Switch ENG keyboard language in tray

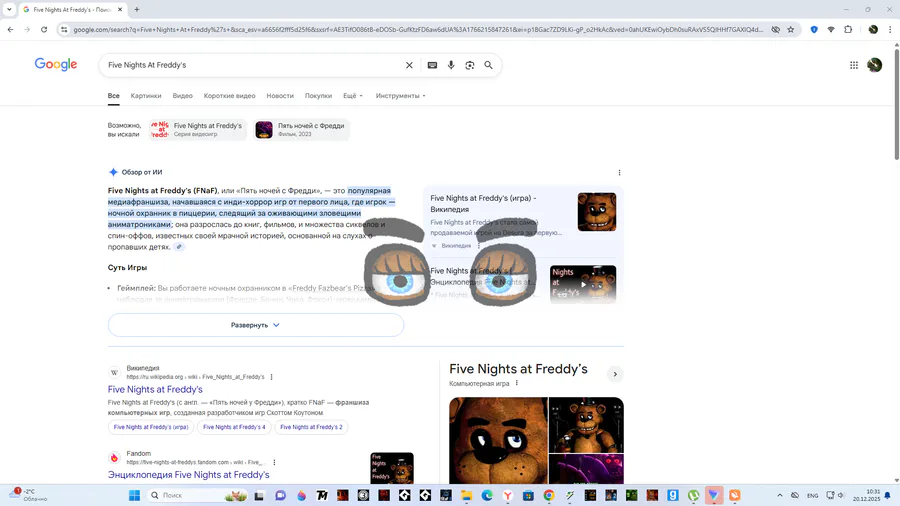click(812, 495)
